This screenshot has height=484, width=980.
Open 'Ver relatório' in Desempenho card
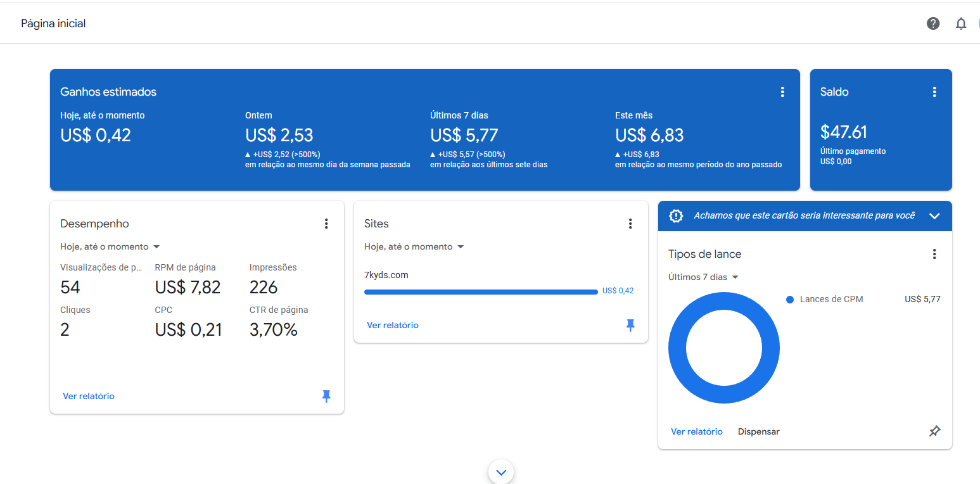[x=89, y=396]
